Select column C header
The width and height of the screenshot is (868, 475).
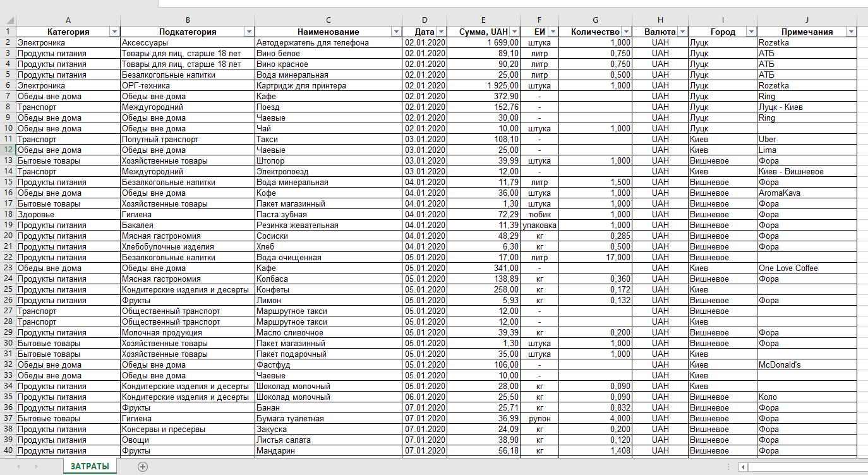pos(329,20)
